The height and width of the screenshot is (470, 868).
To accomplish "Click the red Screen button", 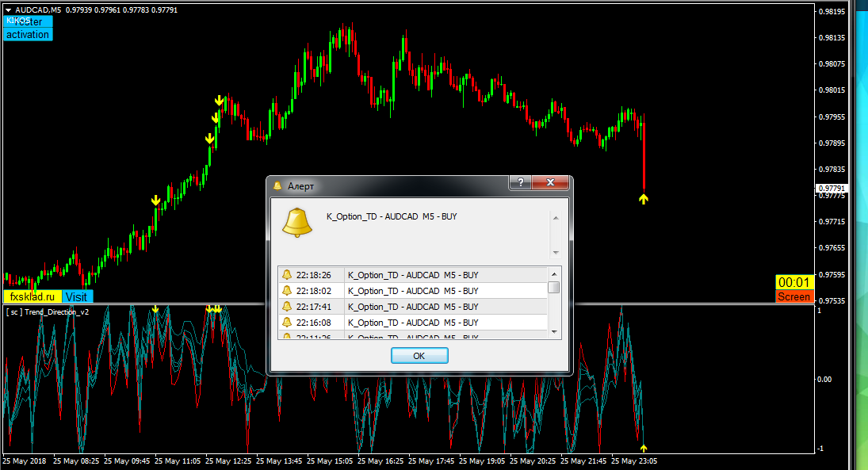I will pyautogui.click(x=794, y=296).
